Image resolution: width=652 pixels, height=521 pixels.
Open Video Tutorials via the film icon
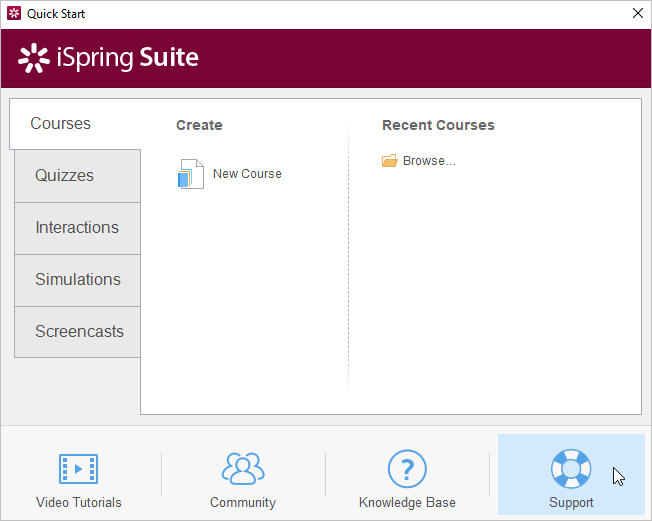tap(78, 468)
